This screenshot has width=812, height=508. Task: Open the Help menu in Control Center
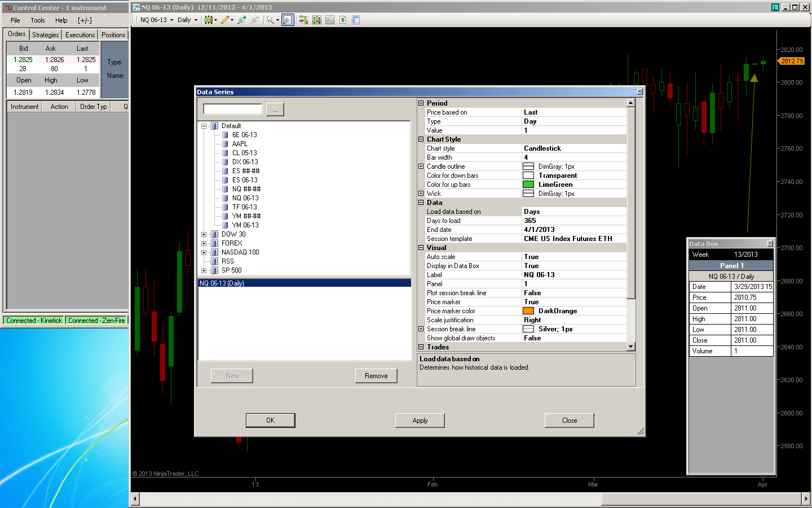[61, 20]
